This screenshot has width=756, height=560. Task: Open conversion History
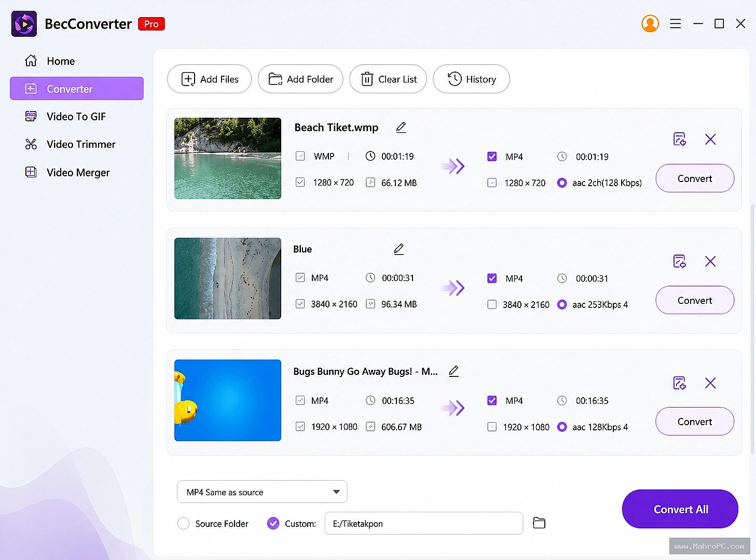coord(471,79)
